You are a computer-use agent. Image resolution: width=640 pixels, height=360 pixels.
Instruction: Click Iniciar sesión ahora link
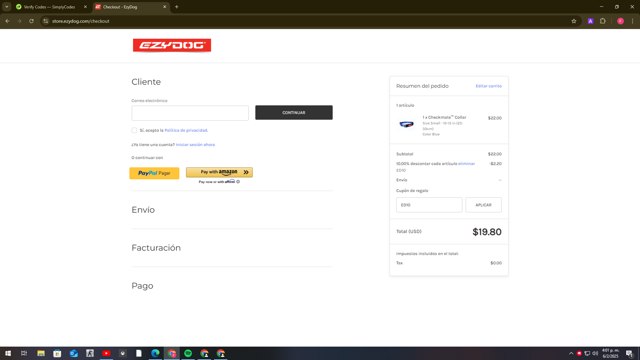[195, 144]
